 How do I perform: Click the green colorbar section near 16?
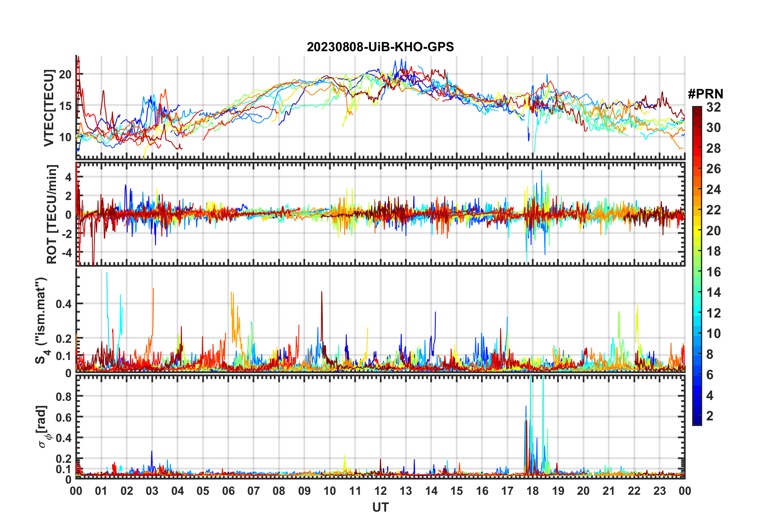pyautogui.click(x=697, y=272)
